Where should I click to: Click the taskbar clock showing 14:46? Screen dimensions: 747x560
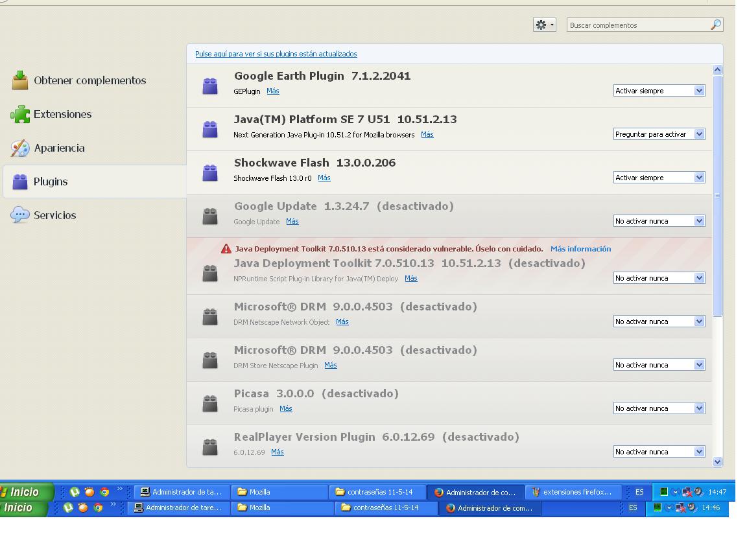point(710,507)
